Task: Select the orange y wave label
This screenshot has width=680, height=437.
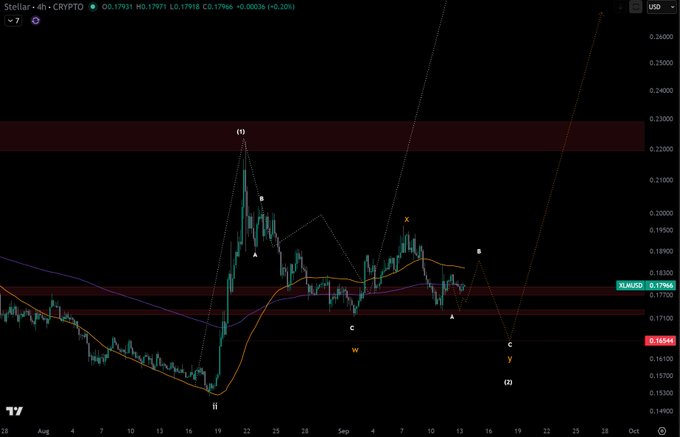Action: pyautogui.click(x=510, y=359)
